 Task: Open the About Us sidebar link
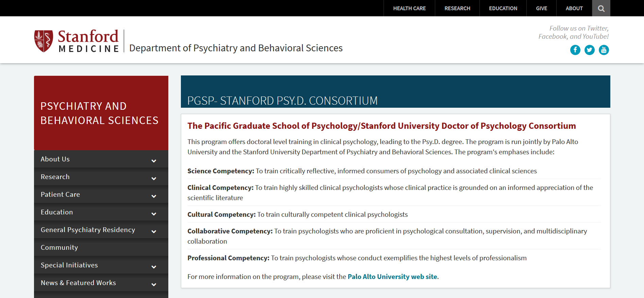[55, 159]
